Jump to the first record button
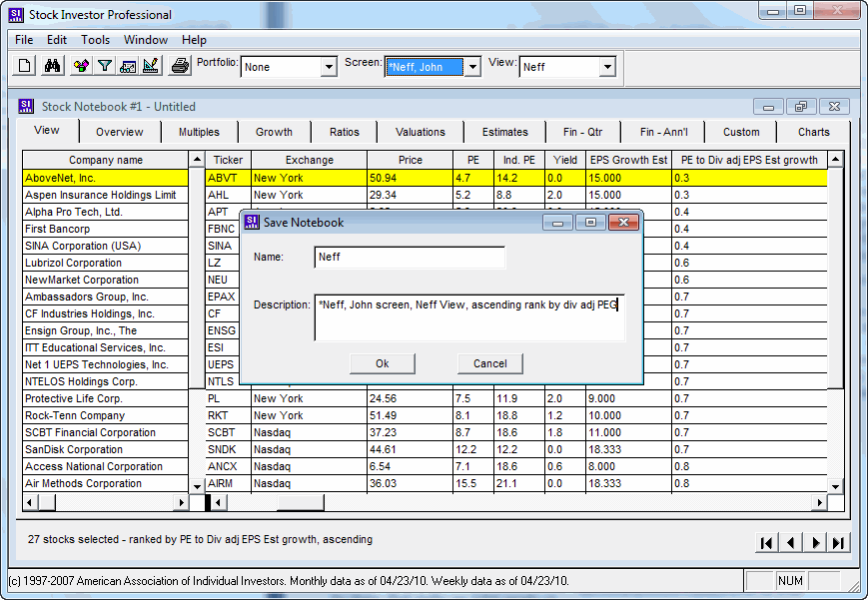Image resolution: width=868 pixels, height=600 pixels. point(766,543)
